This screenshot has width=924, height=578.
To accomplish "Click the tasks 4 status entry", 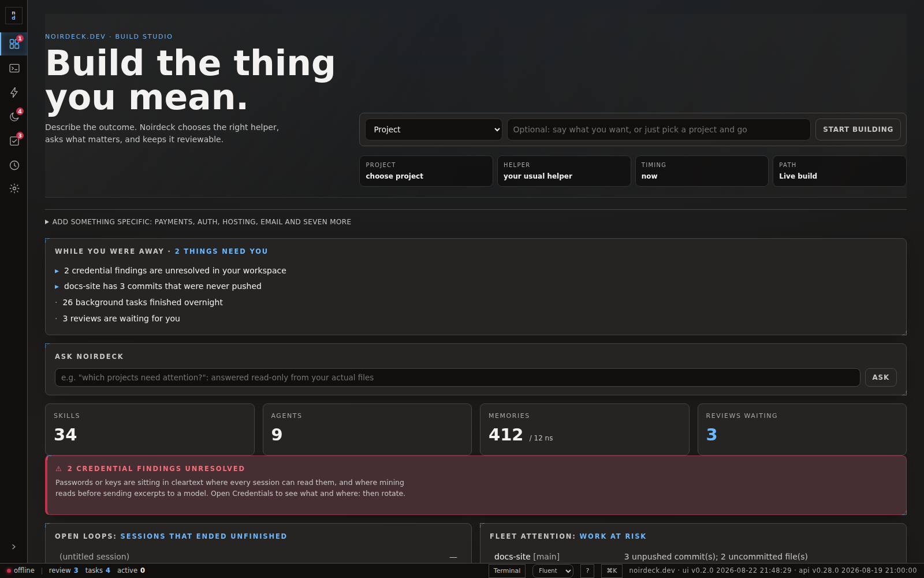I will 98,570.
